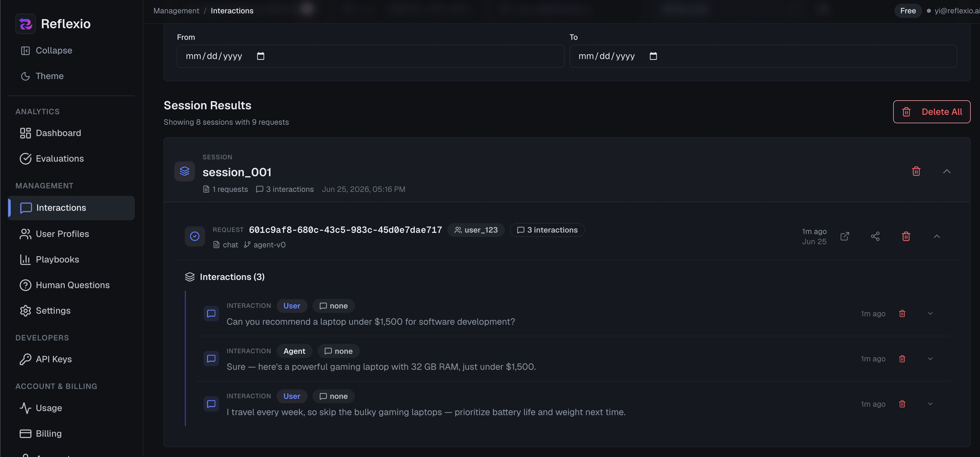Click the share icon on the request row
This screenshot has width=980, height=457.
875,236
